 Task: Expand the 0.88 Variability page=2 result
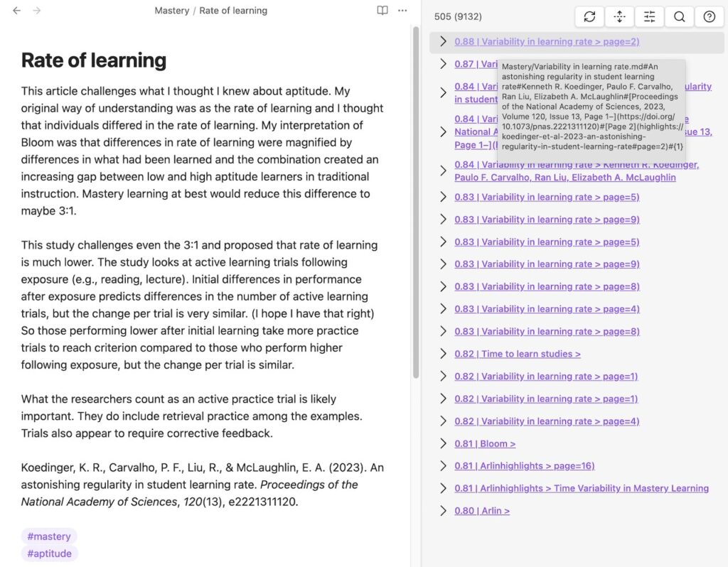click(444, 41)
